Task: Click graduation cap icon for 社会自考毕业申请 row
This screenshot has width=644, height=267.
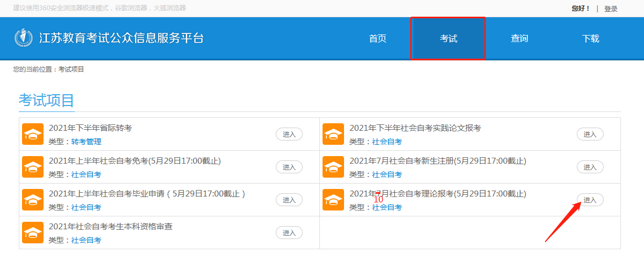Action: click(x=32, y=200)
